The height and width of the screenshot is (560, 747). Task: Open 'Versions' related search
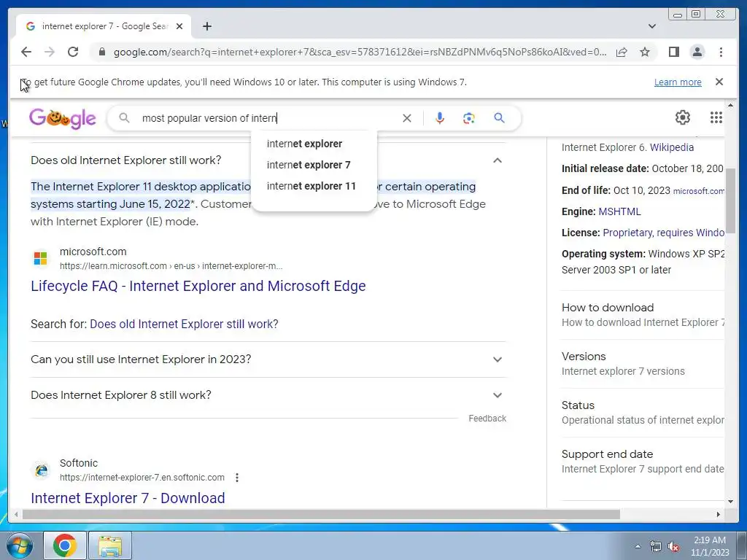point(643,364)
